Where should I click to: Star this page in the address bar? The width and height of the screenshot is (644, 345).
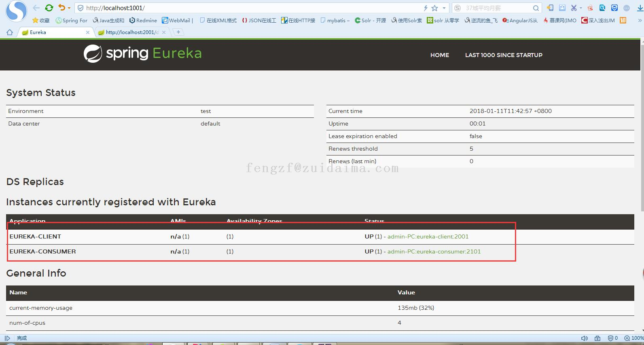[435, 8]
